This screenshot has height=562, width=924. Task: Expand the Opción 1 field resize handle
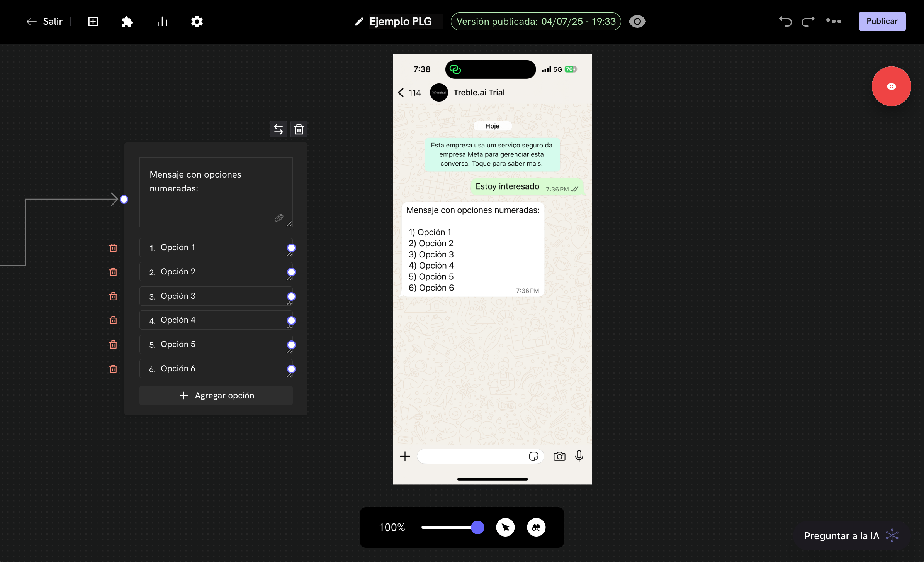(289, 254)
